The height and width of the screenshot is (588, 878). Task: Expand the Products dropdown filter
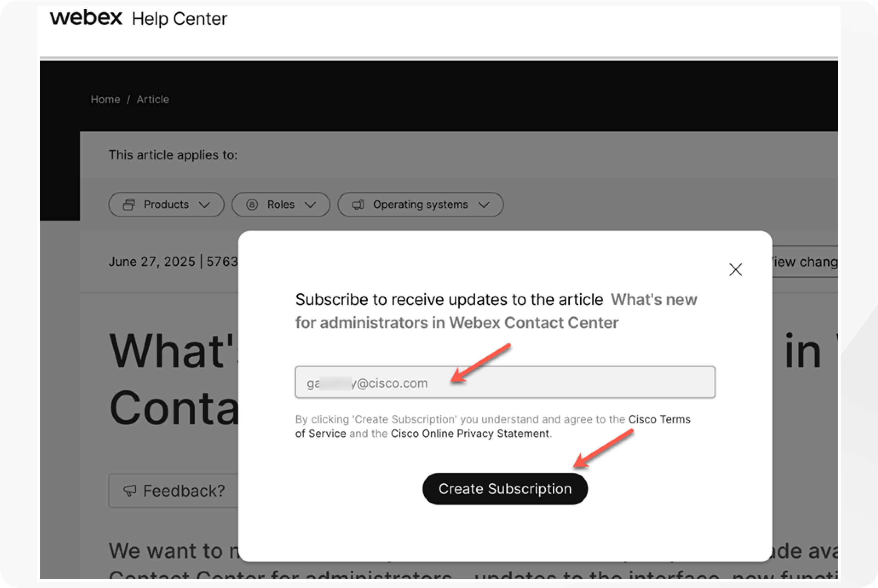[x=166, y=204]
